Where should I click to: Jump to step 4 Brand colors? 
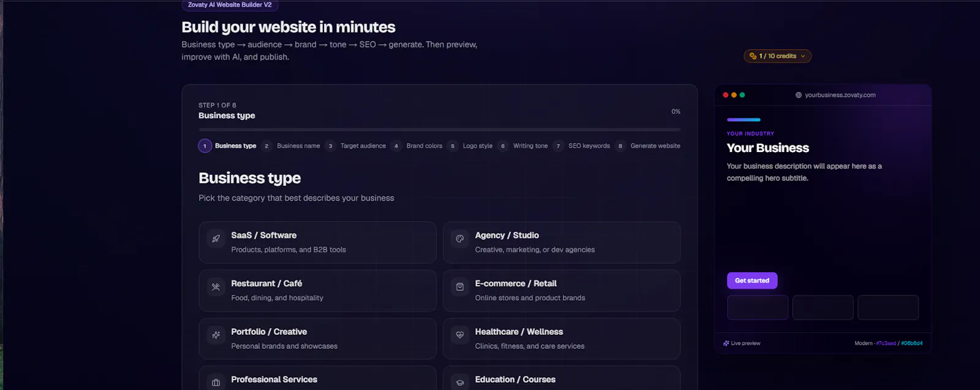[418, 146]
